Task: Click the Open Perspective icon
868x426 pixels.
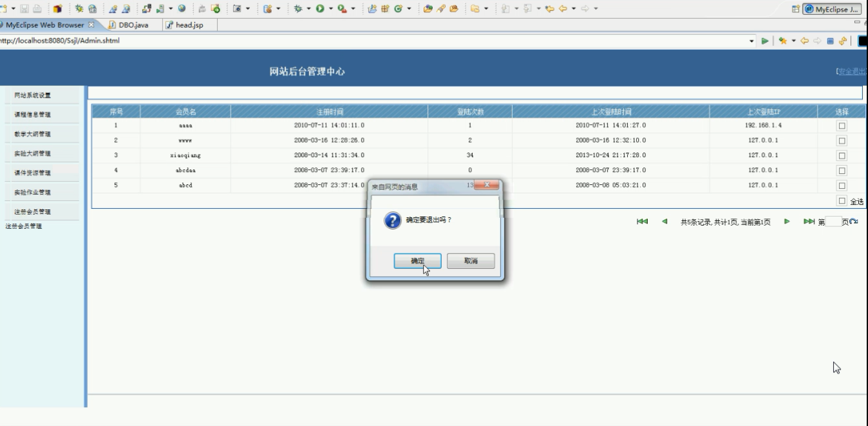Action: tap(795, 9)
